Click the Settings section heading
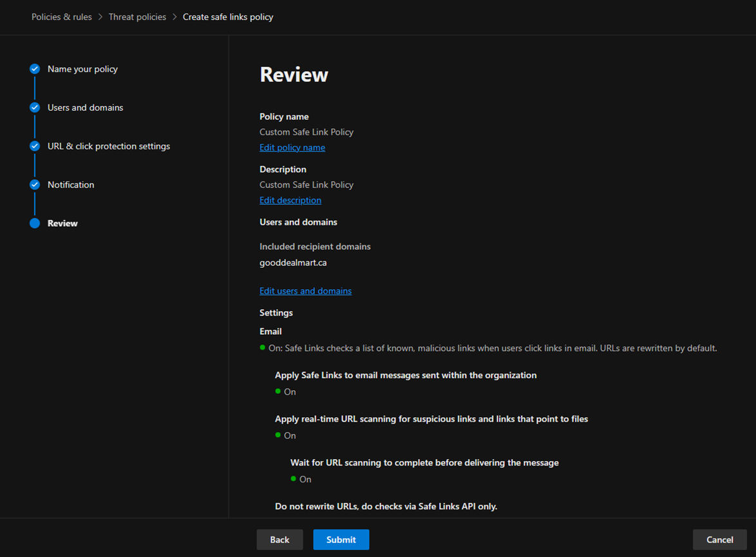756x557 pixels. tap(276, 312)
